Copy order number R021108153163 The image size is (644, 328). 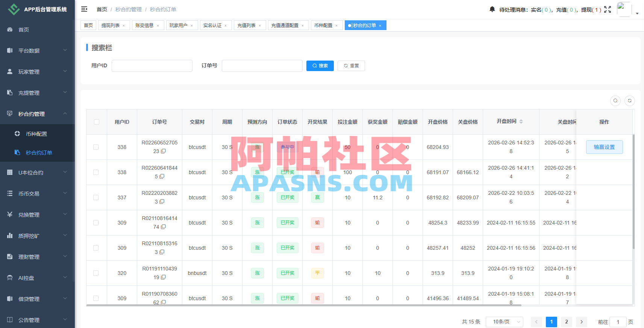162,252
